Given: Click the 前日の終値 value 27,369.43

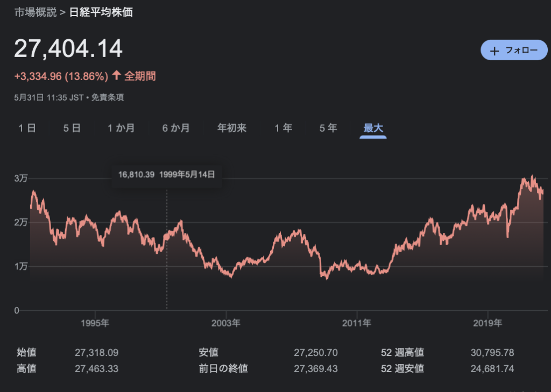Looking at the screenshot, I should coord(315,369).
